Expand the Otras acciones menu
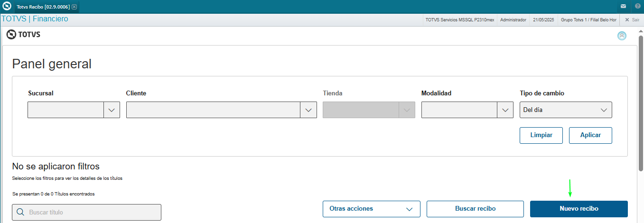The image size is (644, 223). [371, 209]
